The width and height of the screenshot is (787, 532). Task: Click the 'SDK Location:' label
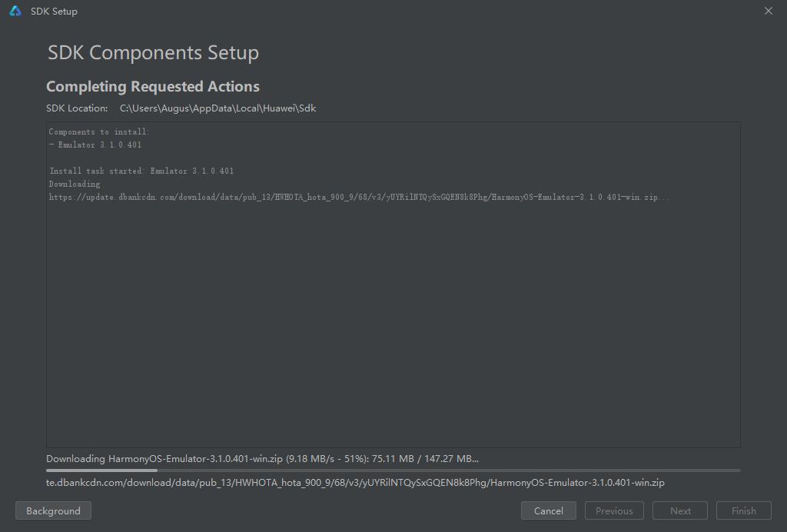pos(77,108)
